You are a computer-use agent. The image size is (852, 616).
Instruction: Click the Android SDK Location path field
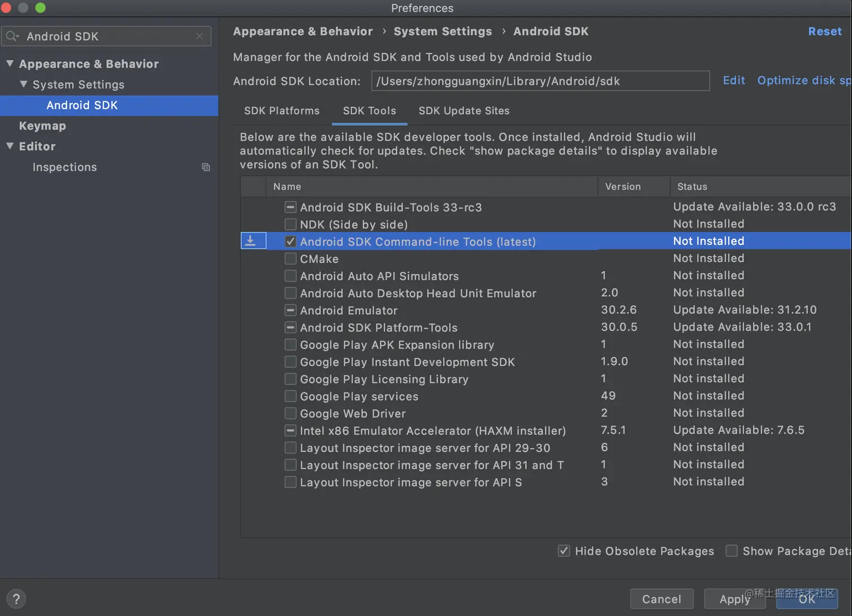pos(540,81)
